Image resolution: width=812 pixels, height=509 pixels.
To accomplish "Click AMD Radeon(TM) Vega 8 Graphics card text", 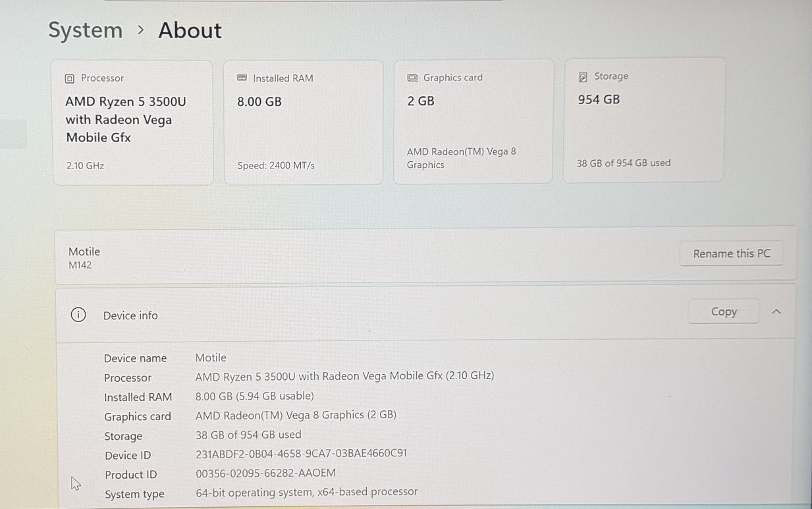I will pos(462,158).
